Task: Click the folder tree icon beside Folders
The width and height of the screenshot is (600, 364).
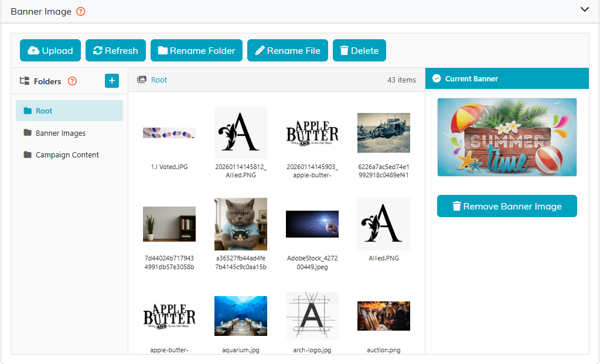Action: click(25, 81)
